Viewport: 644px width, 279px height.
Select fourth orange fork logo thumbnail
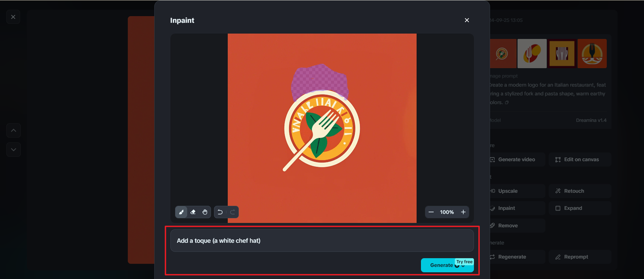(592, 53)
